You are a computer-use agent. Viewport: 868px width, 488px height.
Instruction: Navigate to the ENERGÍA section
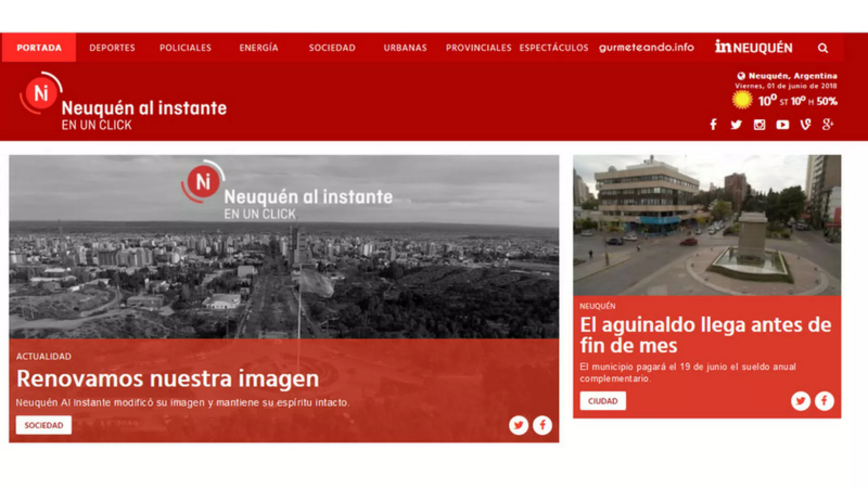click(259, 48)
